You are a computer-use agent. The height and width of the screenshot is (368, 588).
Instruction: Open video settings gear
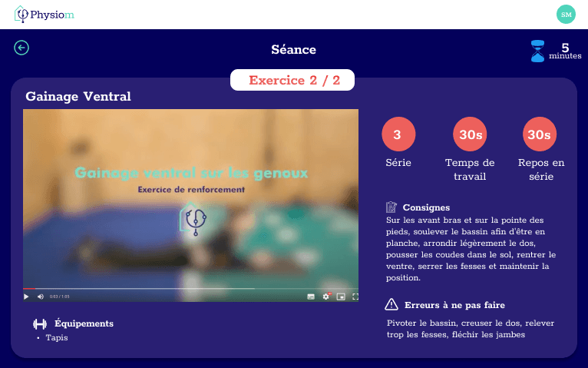point(326,296)
